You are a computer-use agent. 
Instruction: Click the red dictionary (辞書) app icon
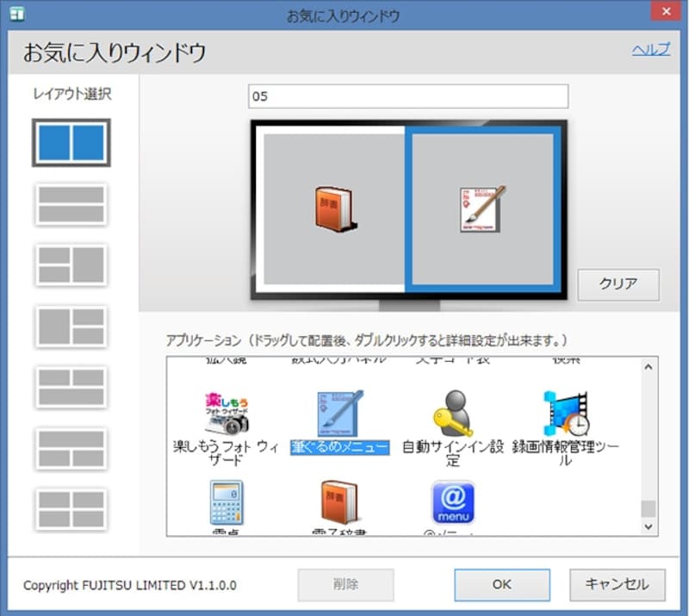(x=340, y=501)
